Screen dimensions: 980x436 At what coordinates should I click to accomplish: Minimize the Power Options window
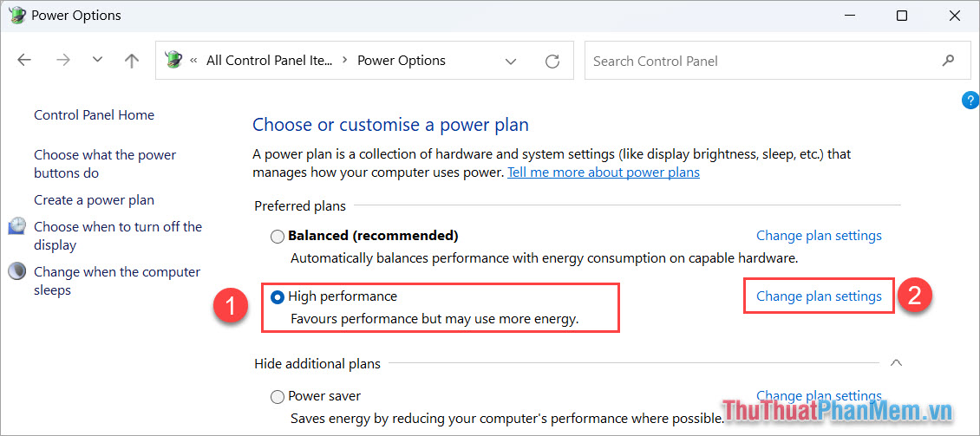[x=849, y=16]
